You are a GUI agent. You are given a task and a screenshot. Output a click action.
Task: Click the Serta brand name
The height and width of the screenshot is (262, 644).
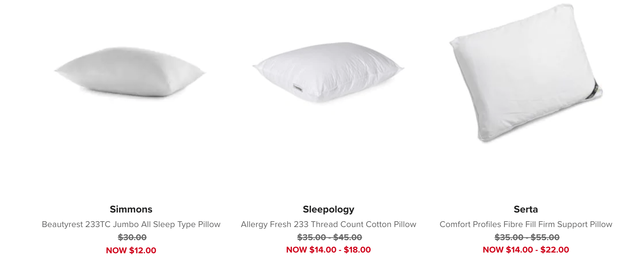pyautogui.click(x=526, y=209)
